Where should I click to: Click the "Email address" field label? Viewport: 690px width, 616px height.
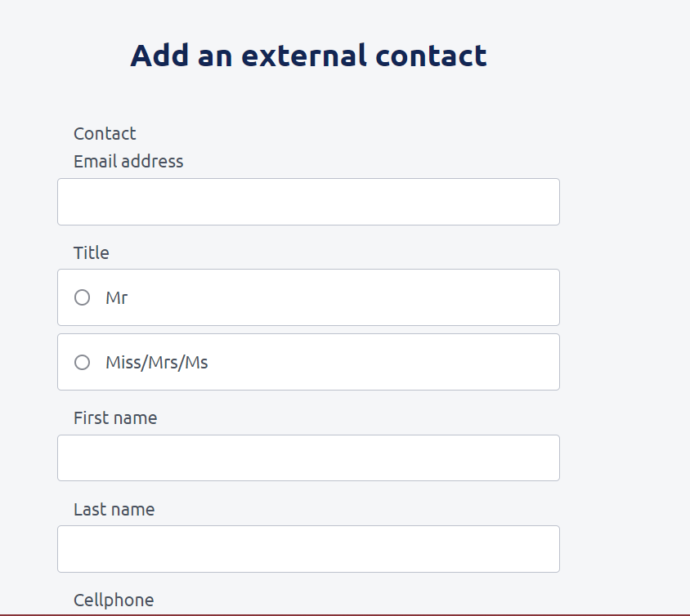click(128, 161)
